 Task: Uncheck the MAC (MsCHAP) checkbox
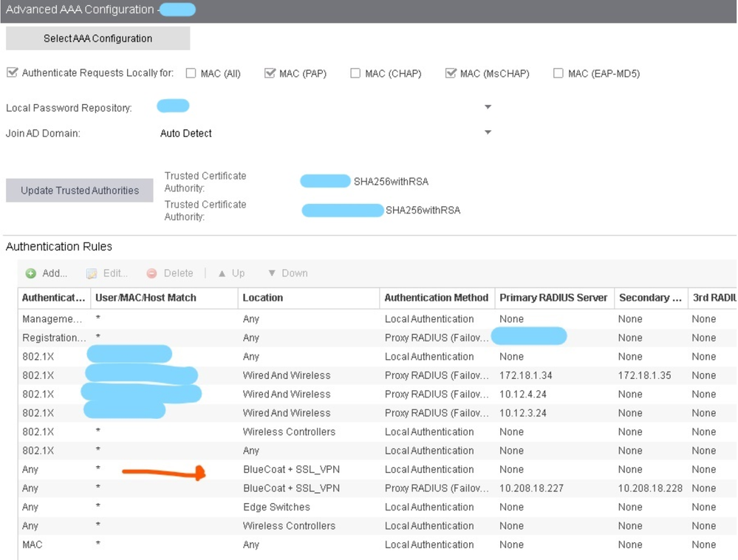[451, 73]
